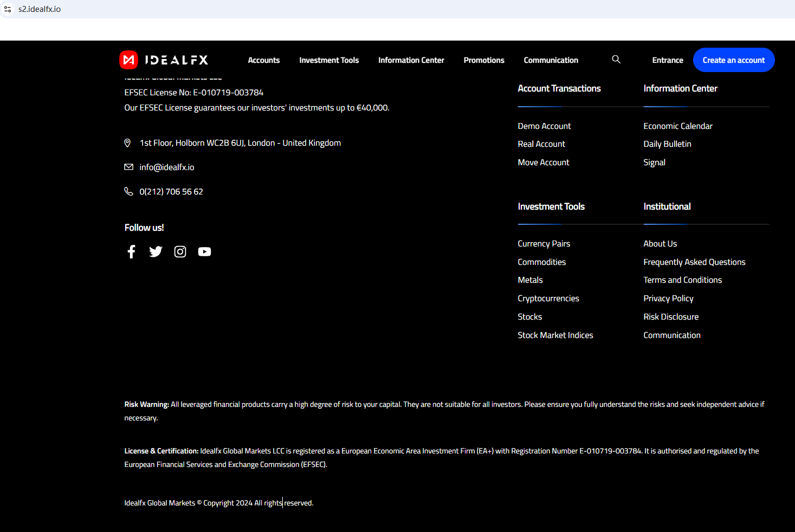
Task: Click the Follow us! heading
Action: (x=144, y=228)
